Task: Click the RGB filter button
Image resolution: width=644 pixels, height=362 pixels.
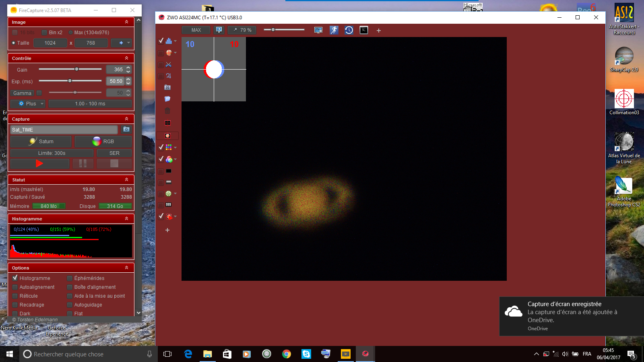Action: 103,142
